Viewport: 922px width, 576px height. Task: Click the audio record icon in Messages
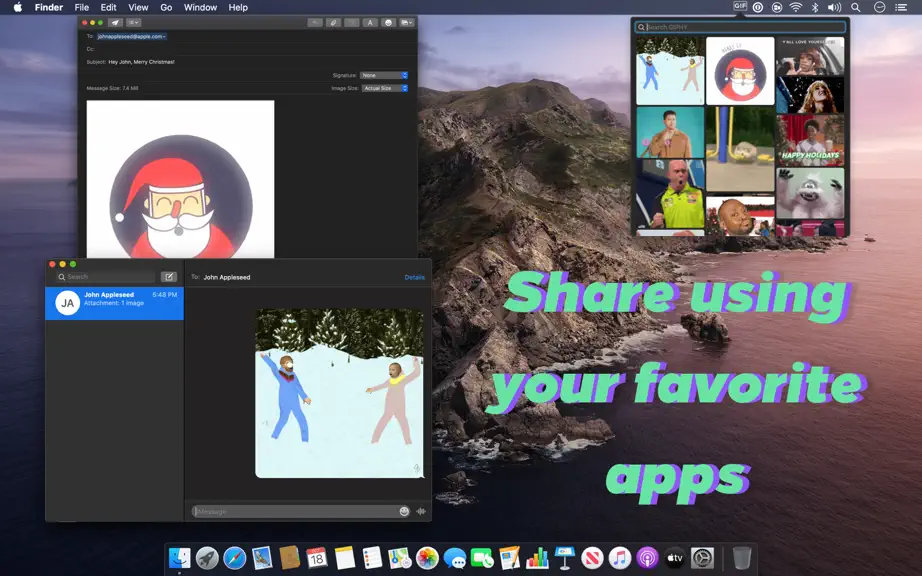421,511
